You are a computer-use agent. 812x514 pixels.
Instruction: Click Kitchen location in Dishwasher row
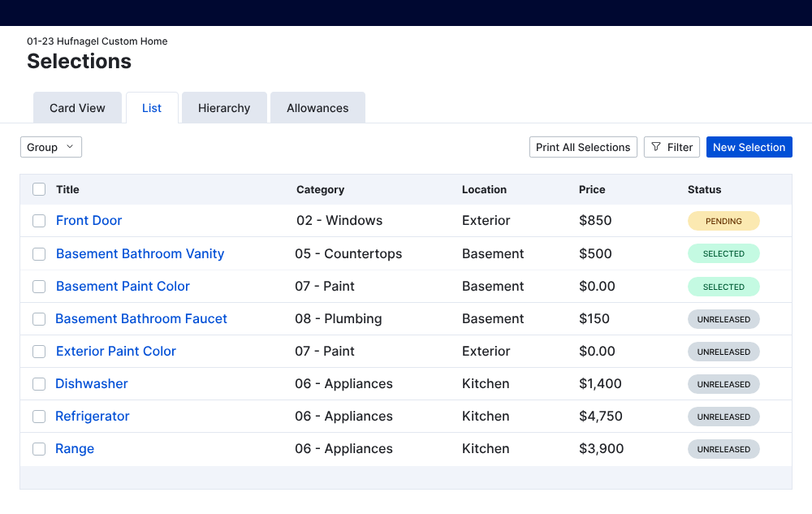(486, 383)
